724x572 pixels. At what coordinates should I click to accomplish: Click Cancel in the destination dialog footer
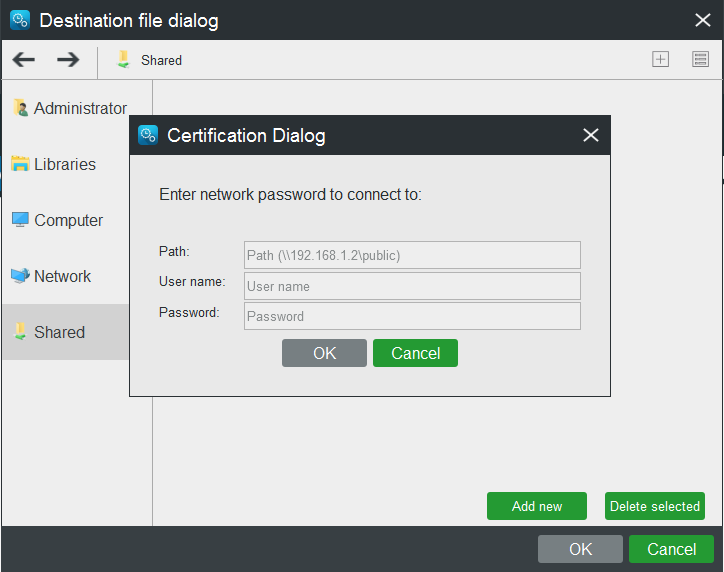point(671,549)
